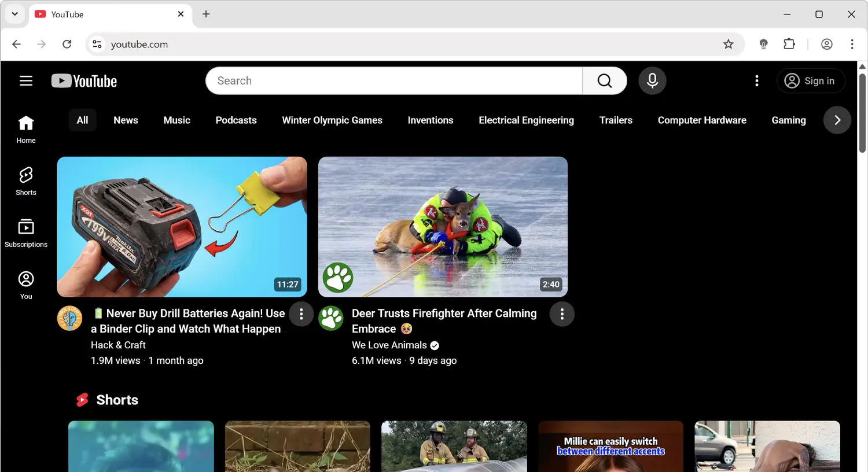Click the We Love Animals channel avatar
Image resolution: width=868 pixels, height=472 pixels.
click(x=331, y=318)
